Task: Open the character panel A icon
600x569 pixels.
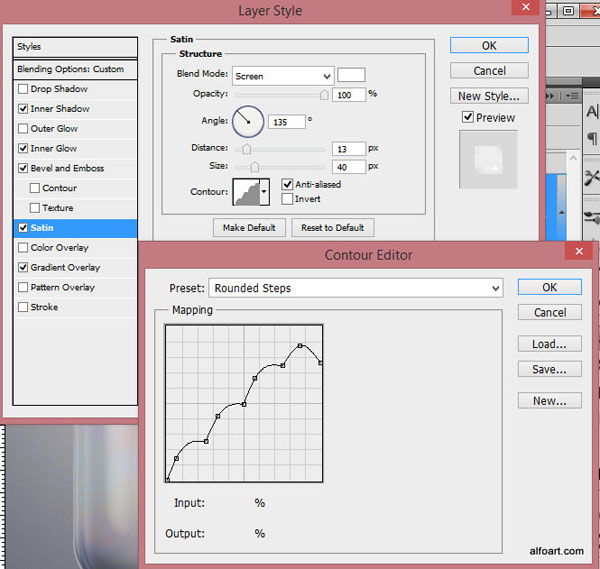Action: pyautogui.click(x=592, y=112)
